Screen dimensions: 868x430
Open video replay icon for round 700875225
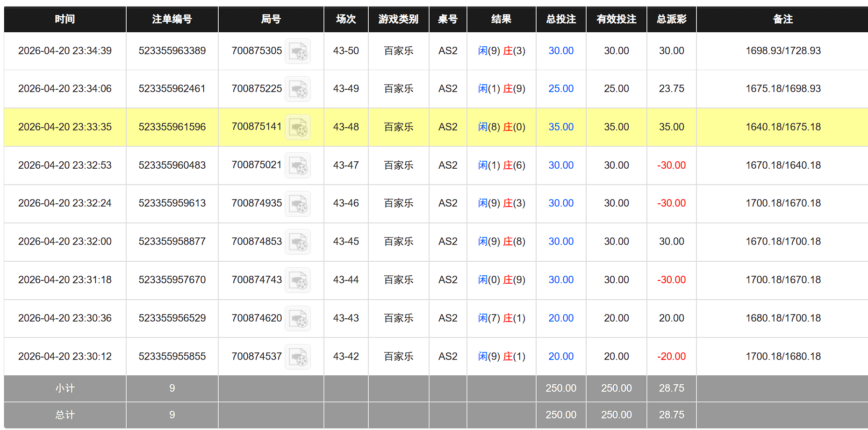298,89
